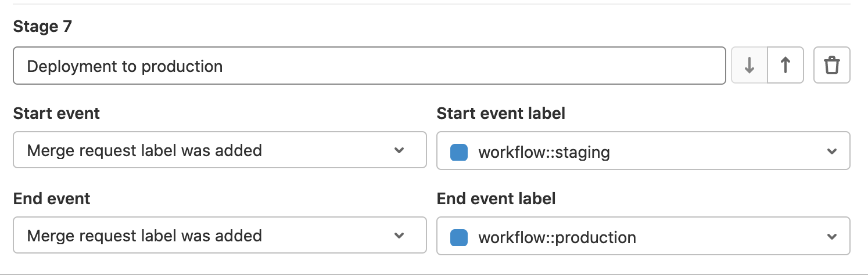Click the chevron in Start event label dropdown

pos(832,151)
